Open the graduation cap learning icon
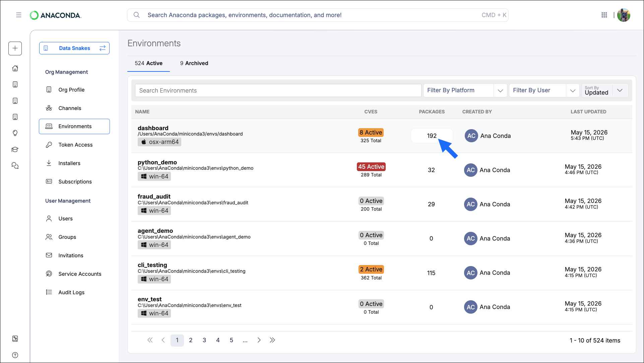The image size is (644, 363). click(x=15, y=150)
